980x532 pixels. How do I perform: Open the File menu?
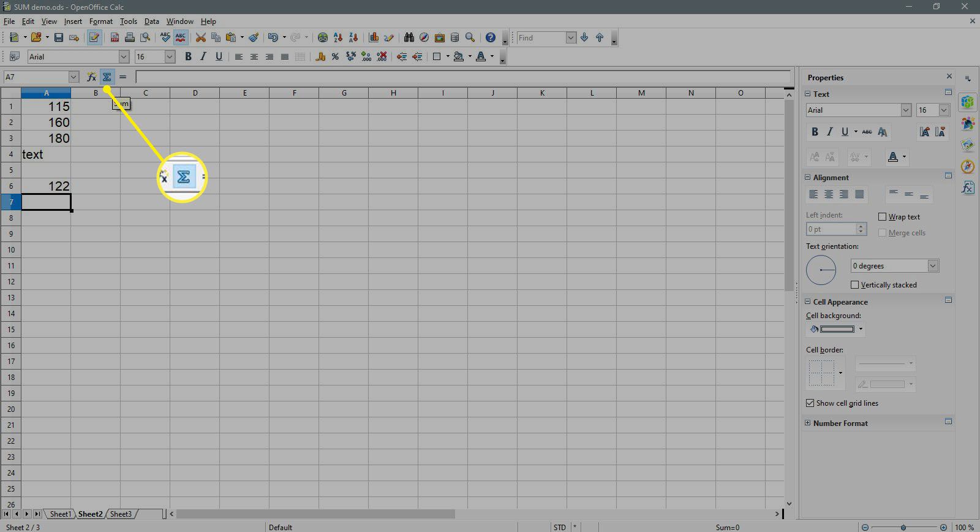pos(9,21)
